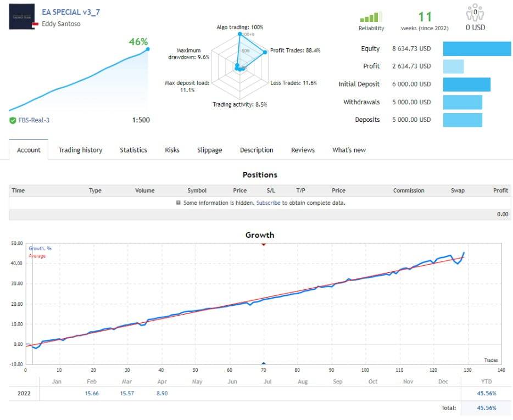Viewport: 513px width, 420px height.
Task: Click the subscribers people icon
Action: tap(475, 13)
